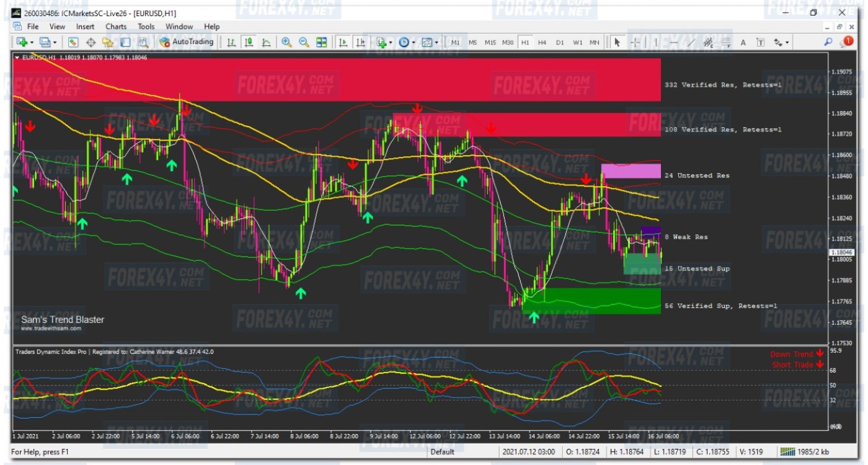Select the Crosshair tool
This screenshot has width=868, height=465.
(635, 42)
